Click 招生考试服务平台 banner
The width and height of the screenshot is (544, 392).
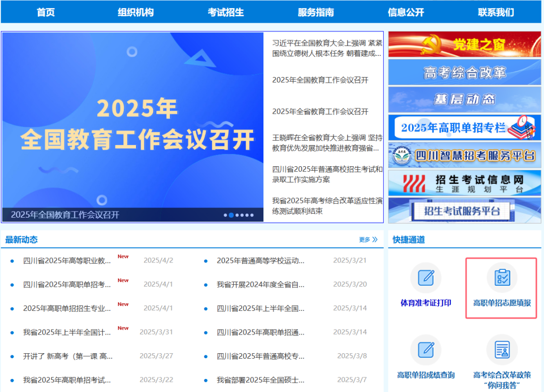pyautogui.click(x=464, y=211)
